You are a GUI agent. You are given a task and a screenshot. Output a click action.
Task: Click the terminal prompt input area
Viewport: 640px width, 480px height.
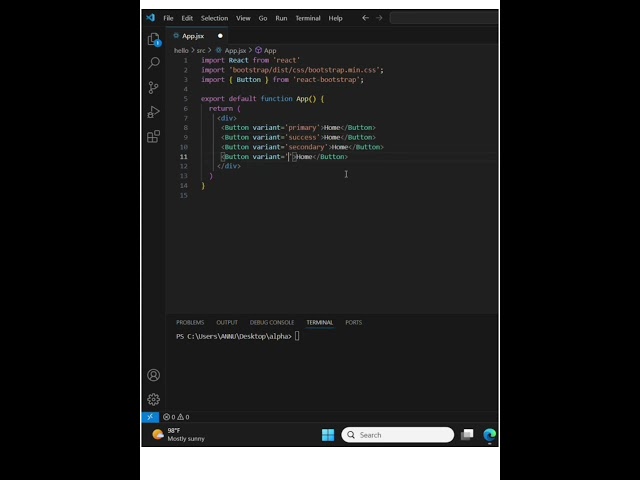point(297,336)
